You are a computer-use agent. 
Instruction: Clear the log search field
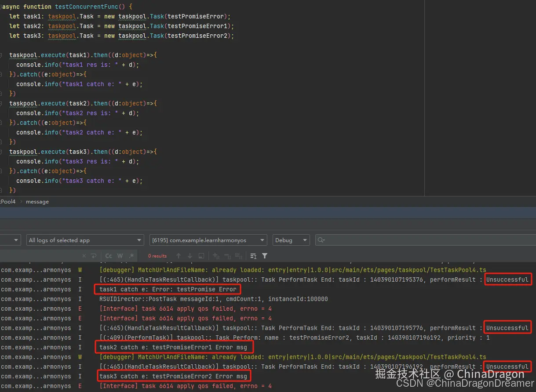[x=84, y=256]
